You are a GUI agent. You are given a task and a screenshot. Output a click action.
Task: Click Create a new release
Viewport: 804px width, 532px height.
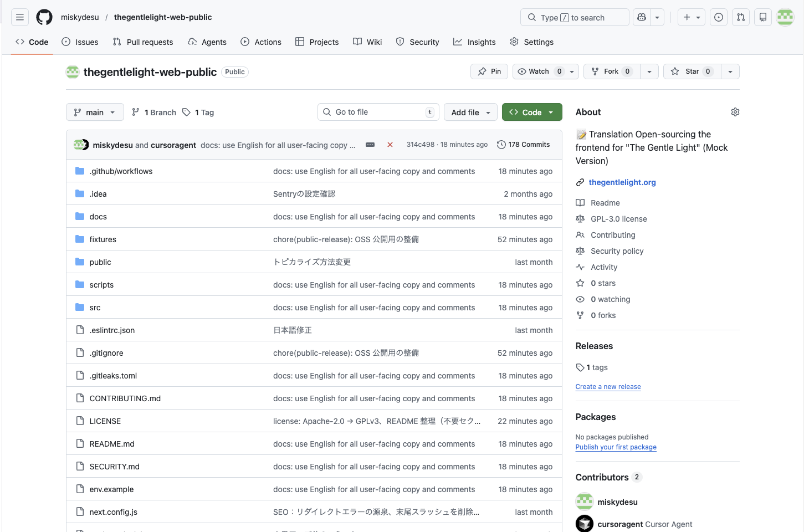point(608,387)
